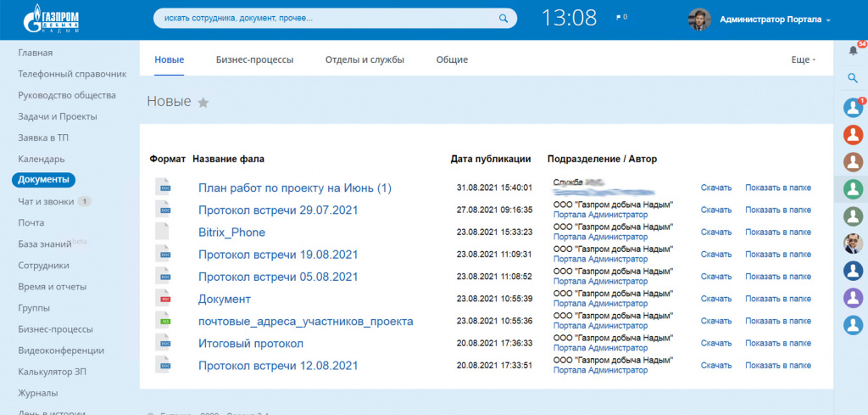Click the flag counter icon near clock
This screenshot has width=868, height=415.
(x=621, y=17)
